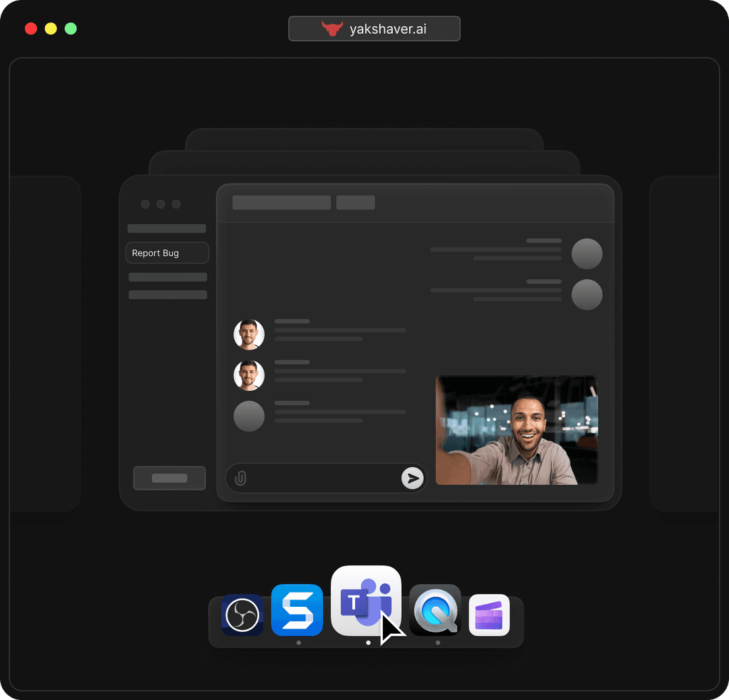729x700 pixels.
Task: Click the YakShaver bull logo
Action: point(331,29)
